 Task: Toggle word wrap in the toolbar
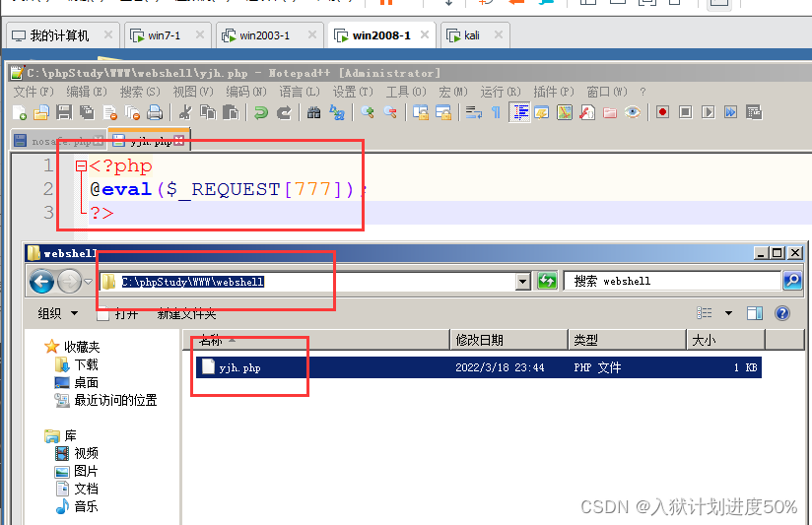(473, 112)
